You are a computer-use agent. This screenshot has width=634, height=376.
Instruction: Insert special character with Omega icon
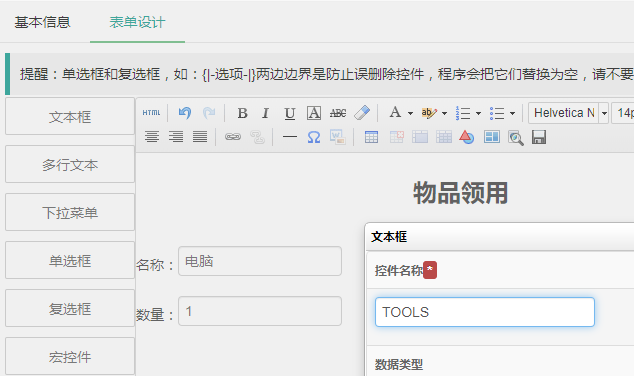(x=314, y=137)
